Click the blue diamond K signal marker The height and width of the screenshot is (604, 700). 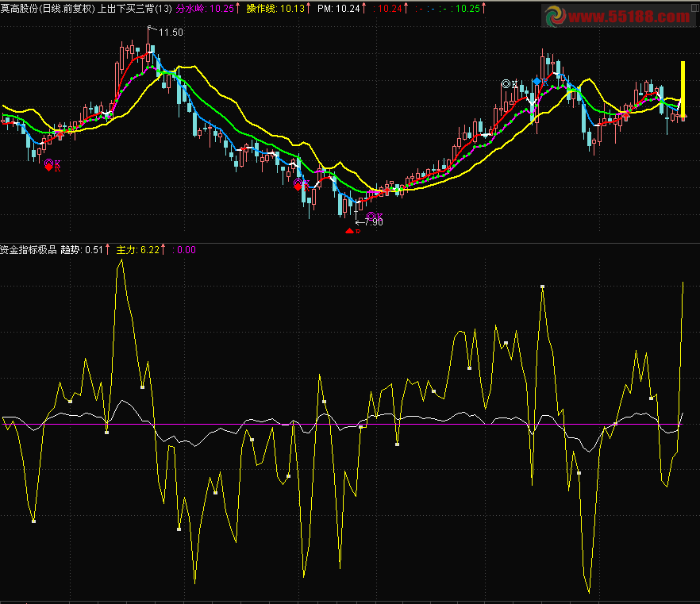(537, 82)
